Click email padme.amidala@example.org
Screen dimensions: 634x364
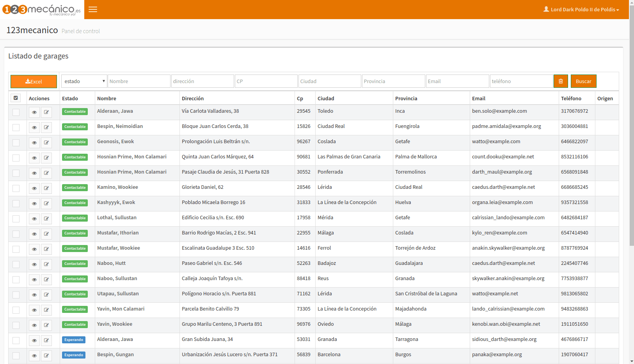[506, 126]
